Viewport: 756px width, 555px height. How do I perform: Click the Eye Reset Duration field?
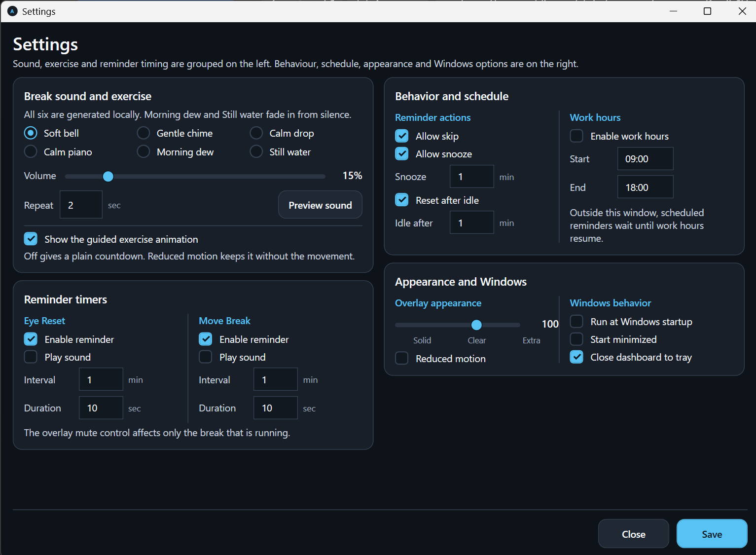pyautogui.click(x=101, y=408)
